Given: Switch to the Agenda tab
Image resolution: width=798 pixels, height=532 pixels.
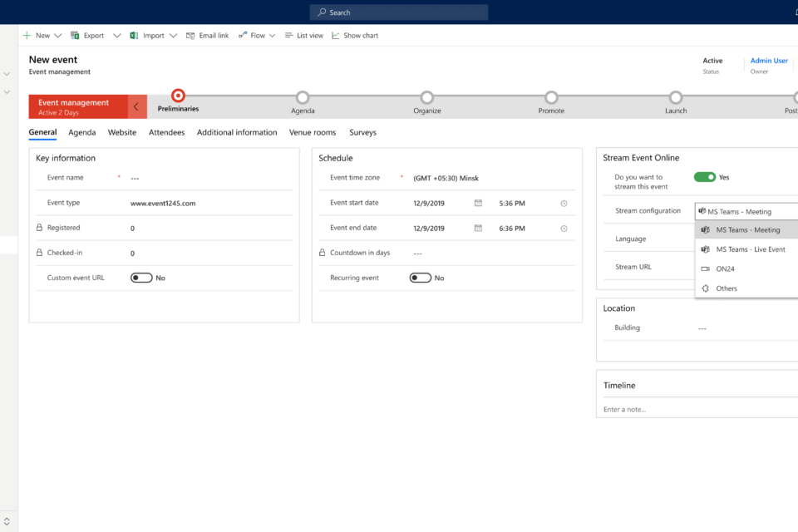Looking at the screenshot, I should click(81, 132).
